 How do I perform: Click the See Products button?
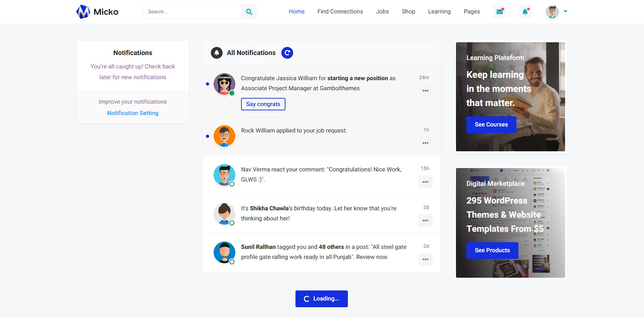(492, 250)
